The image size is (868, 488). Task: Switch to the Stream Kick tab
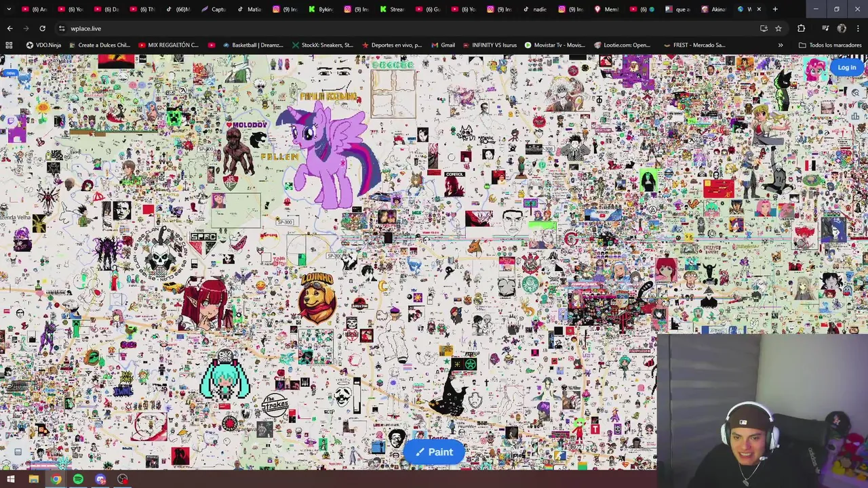point(391,9)
